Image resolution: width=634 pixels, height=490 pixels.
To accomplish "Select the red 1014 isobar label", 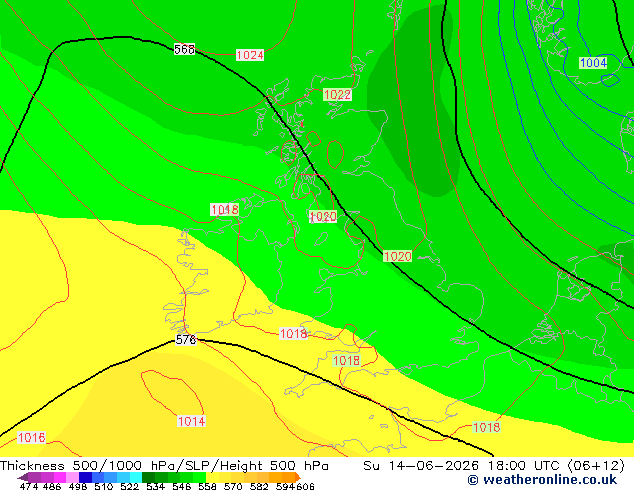I will point(192,421).
